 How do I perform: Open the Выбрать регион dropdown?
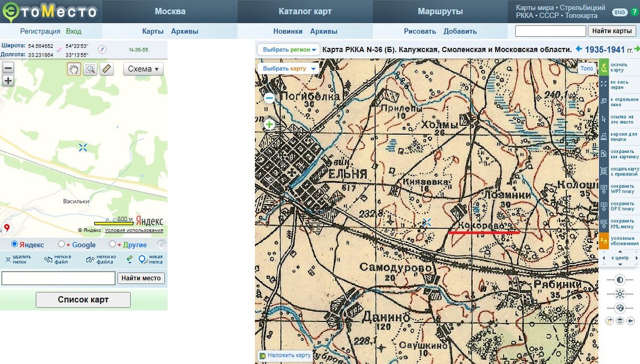[289, 50]
